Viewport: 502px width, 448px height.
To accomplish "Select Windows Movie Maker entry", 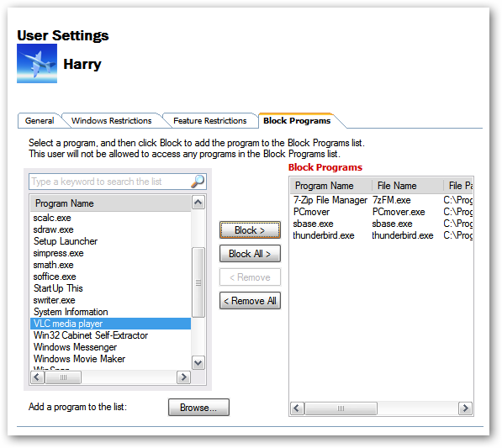I will tap(110, 359).
